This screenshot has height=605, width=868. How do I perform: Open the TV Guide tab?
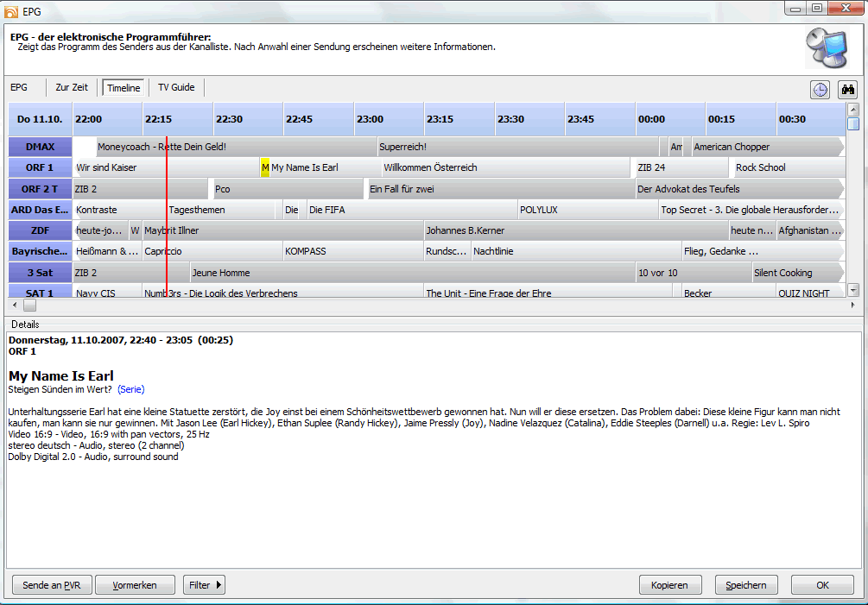[176, 87]
